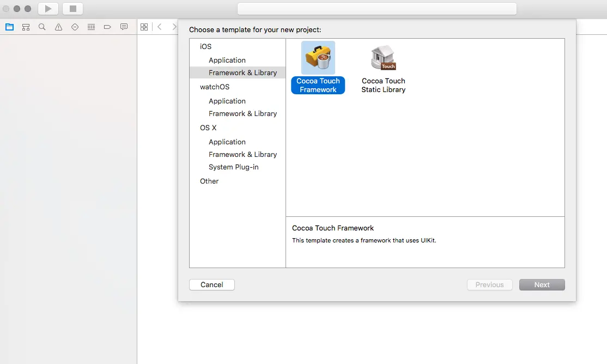
Task: Select the OS X category header
Action: [x=208, y=128]
